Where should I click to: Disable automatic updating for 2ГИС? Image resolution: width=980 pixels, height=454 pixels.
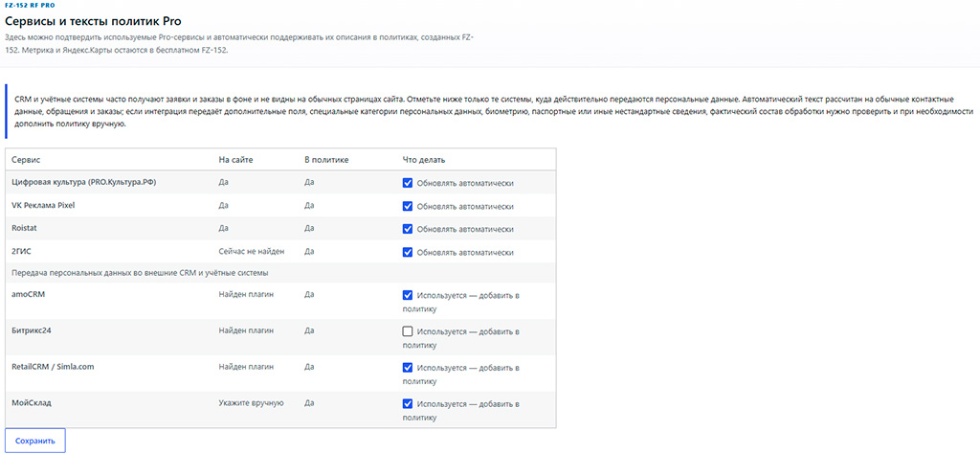click(x=408, y=252)
